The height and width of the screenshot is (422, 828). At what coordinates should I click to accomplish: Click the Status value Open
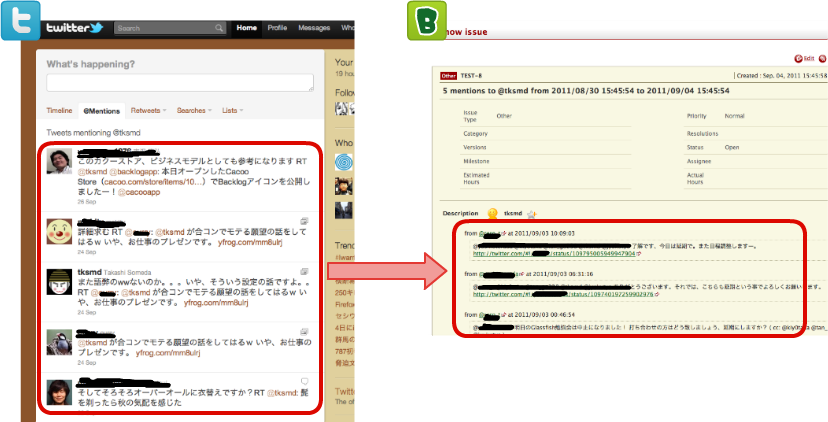click(x=732, y=147)
